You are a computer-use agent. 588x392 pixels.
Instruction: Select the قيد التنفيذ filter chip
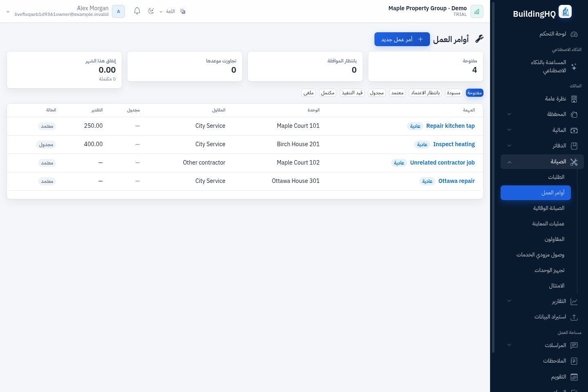352,93
